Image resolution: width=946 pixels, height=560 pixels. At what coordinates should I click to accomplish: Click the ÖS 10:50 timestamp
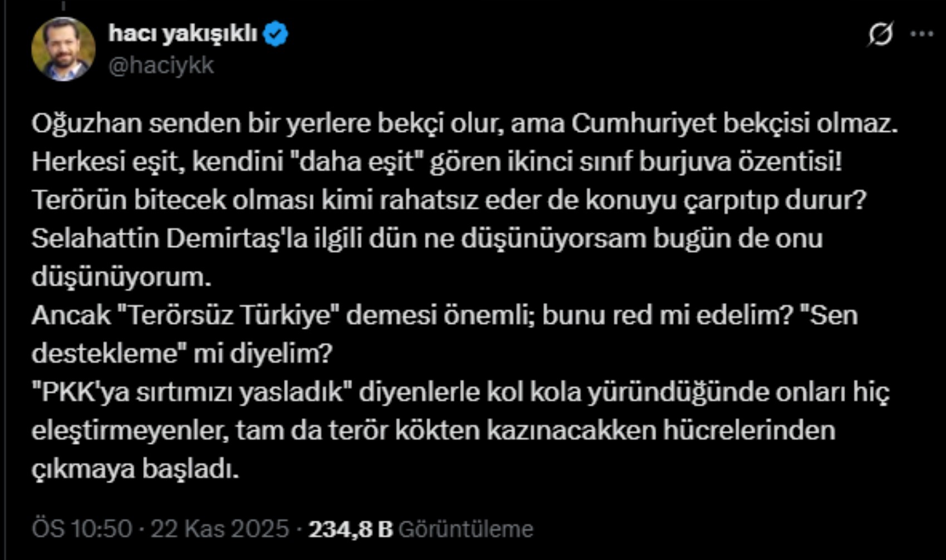[x=82, y=528]
